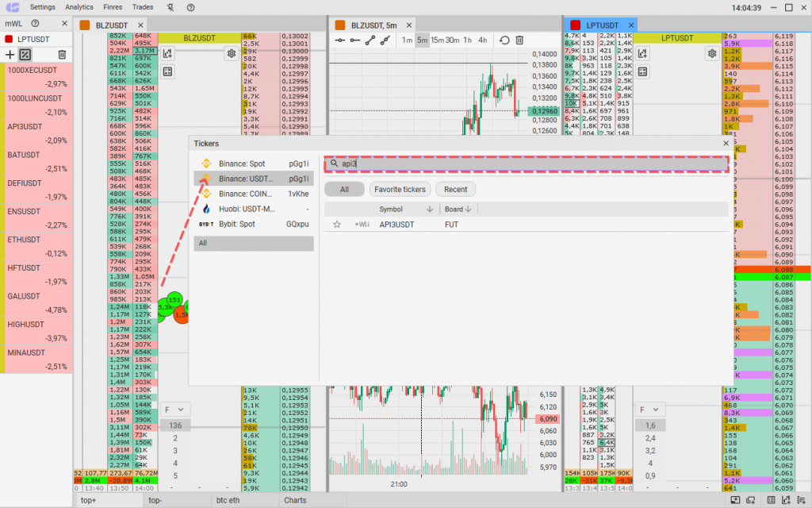Image resolution: width=812 pixels, height=508 pixels.
Task: Switch to the BLZUSDT, 5m chart tab
Action: [374, 25]
